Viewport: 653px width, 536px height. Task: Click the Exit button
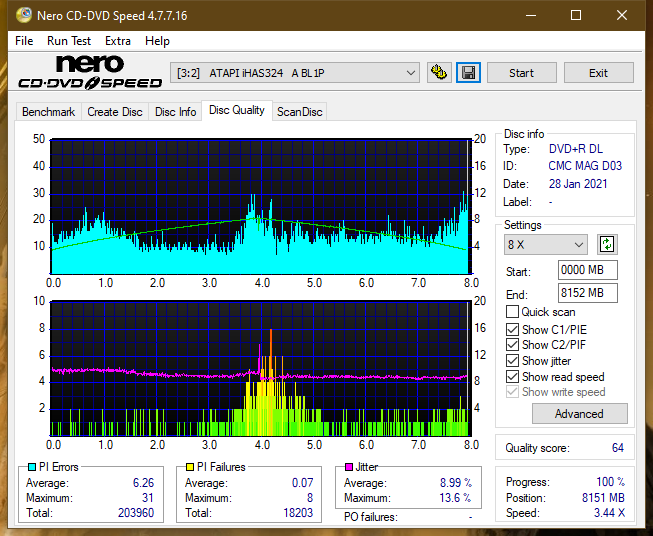(598, 73)
